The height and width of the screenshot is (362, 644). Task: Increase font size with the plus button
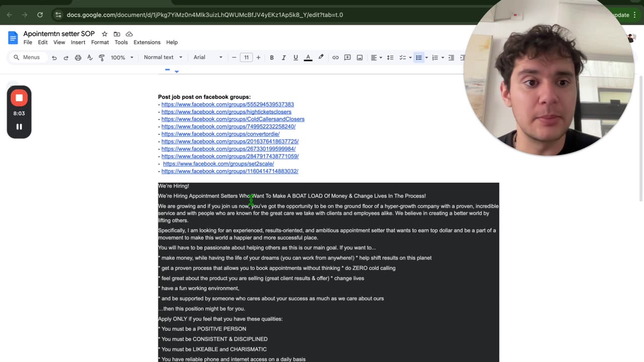coord(258,57)
